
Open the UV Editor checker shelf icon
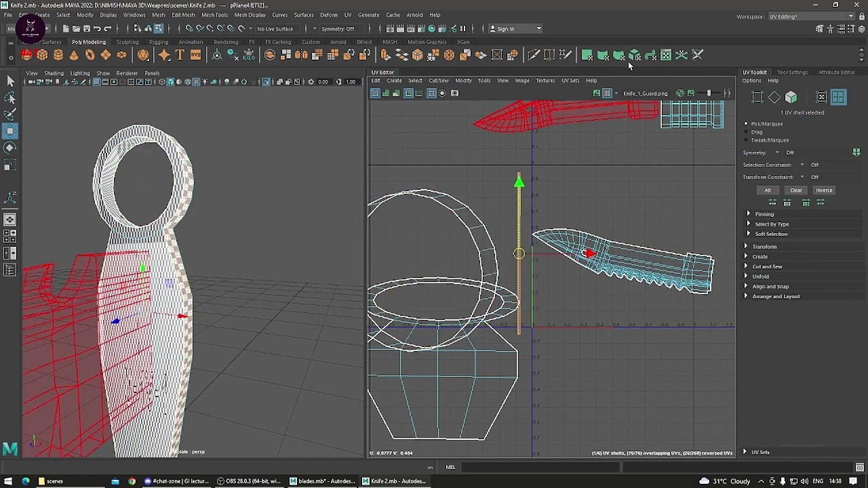pos(666,55)
